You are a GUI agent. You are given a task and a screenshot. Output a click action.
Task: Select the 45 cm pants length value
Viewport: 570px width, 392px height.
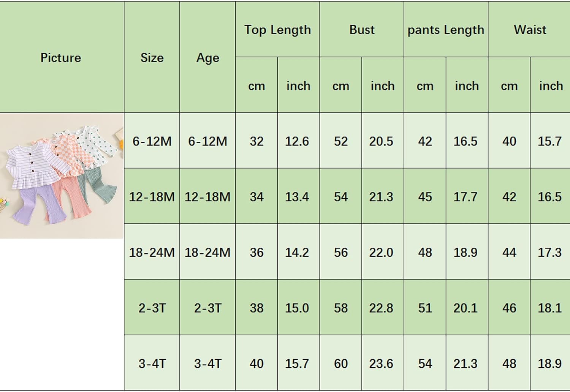click(425, 197)
